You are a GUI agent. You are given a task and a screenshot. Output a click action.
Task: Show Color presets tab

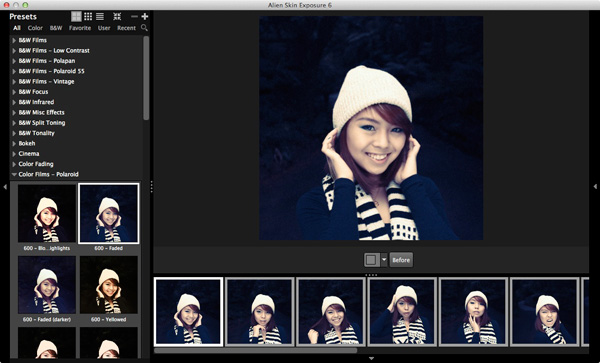(35, 28)
